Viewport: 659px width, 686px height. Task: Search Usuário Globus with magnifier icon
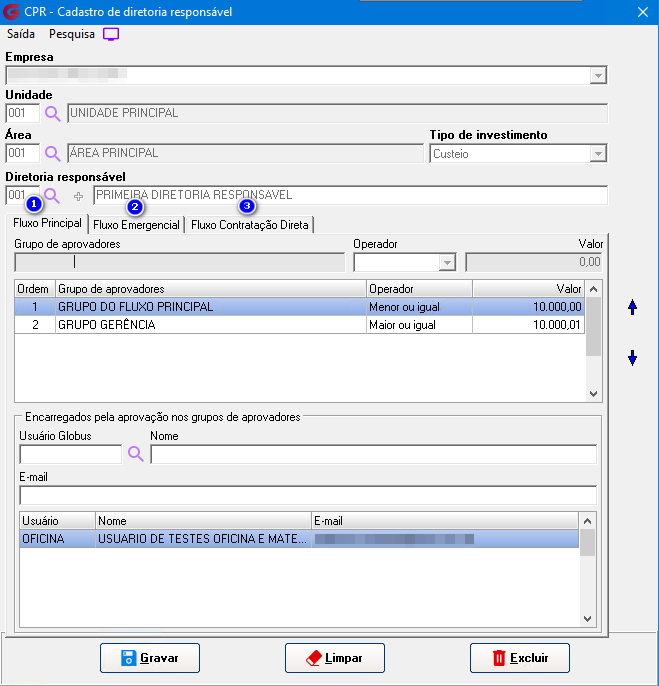[x=136, y=454]
